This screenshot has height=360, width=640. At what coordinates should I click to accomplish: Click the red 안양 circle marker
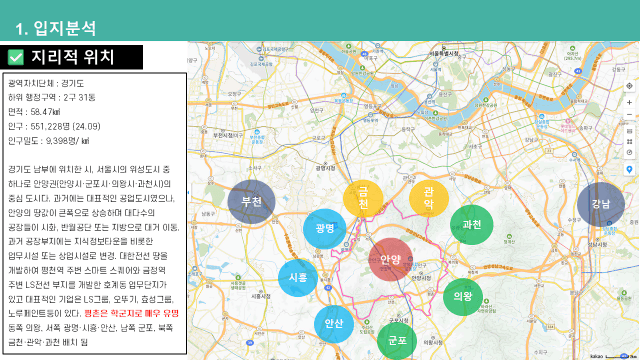click(391, 260)
